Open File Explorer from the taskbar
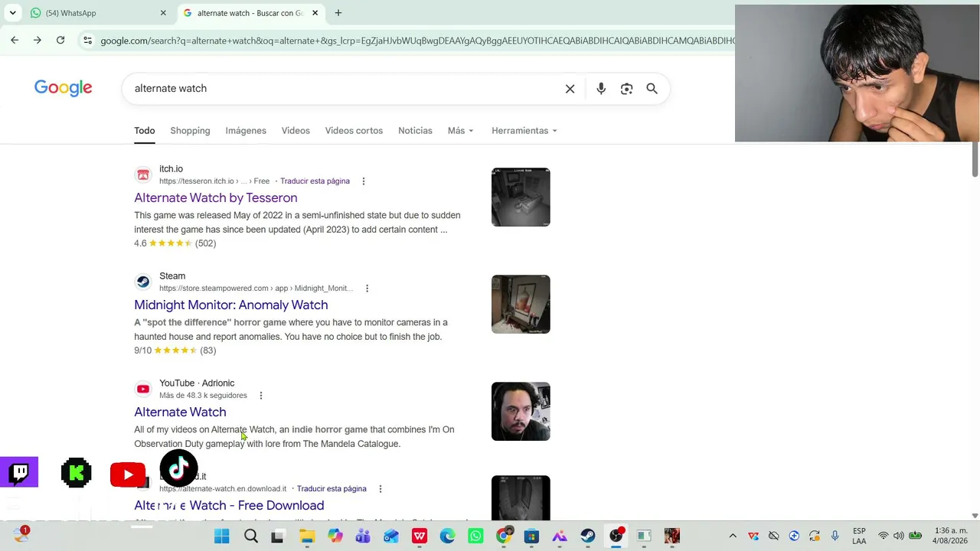The width and height of the screenshot is (980, 551). click(x=307, y=536)
